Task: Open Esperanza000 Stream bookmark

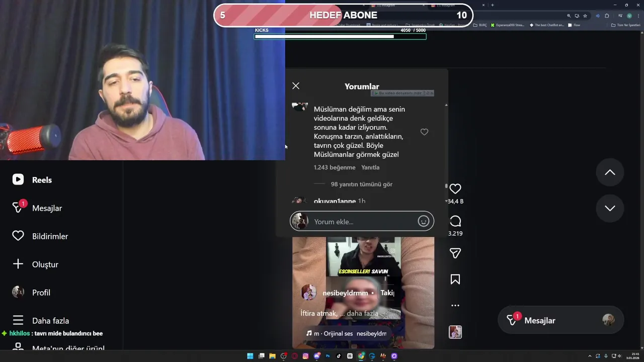Action: pyautogui.click(x=508, y=25)
